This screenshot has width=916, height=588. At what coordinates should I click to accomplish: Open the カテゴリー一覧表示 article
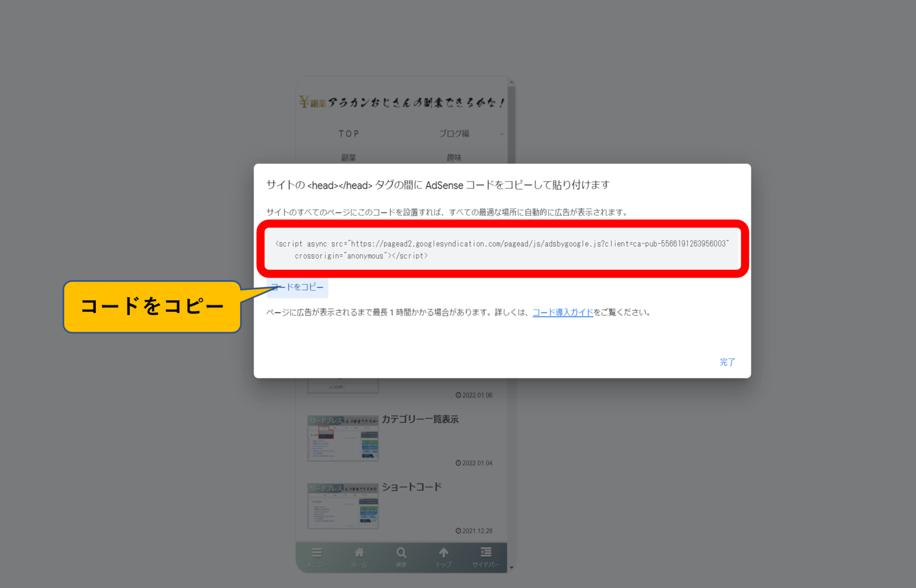tap(420, 419)
